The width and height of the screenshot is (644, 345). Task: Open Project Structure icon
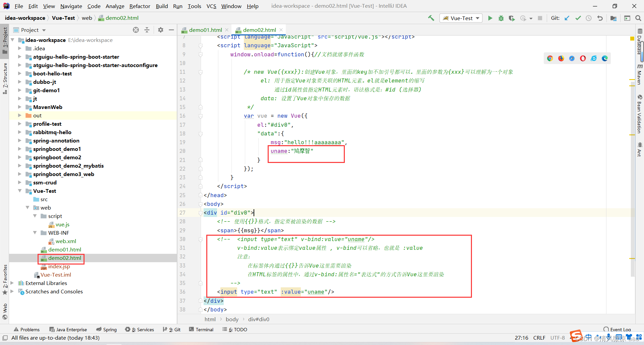click(613, 18)
